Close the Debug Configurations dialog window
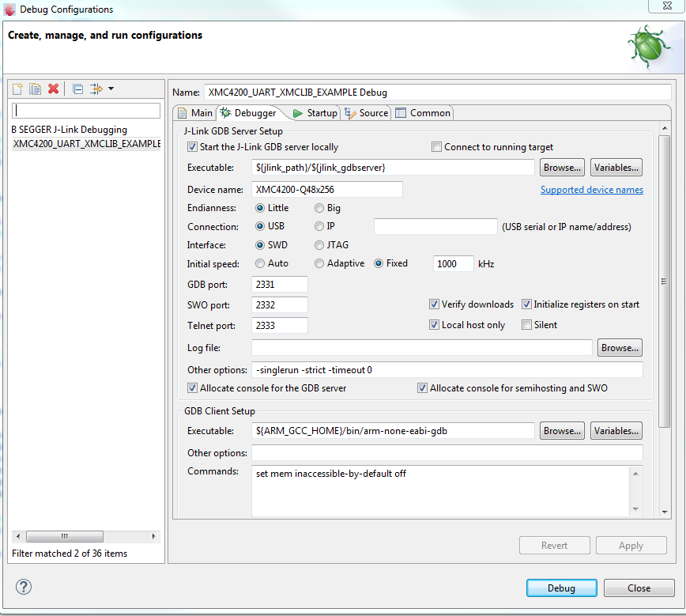Screen dimensions: 686x616 coord(667,6)
